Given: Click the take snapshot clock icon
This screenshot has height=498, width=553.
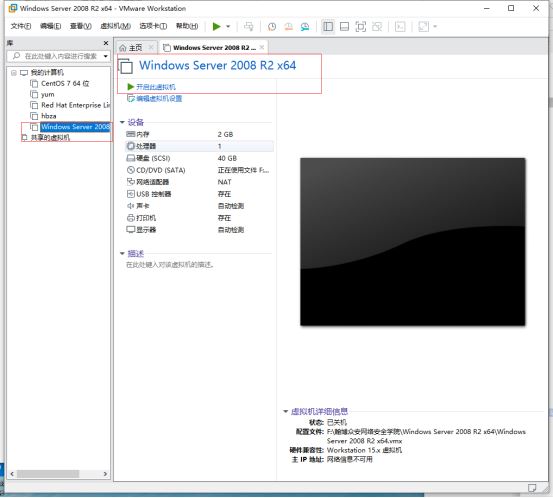Looking at the screenshot, I should 272,27.
